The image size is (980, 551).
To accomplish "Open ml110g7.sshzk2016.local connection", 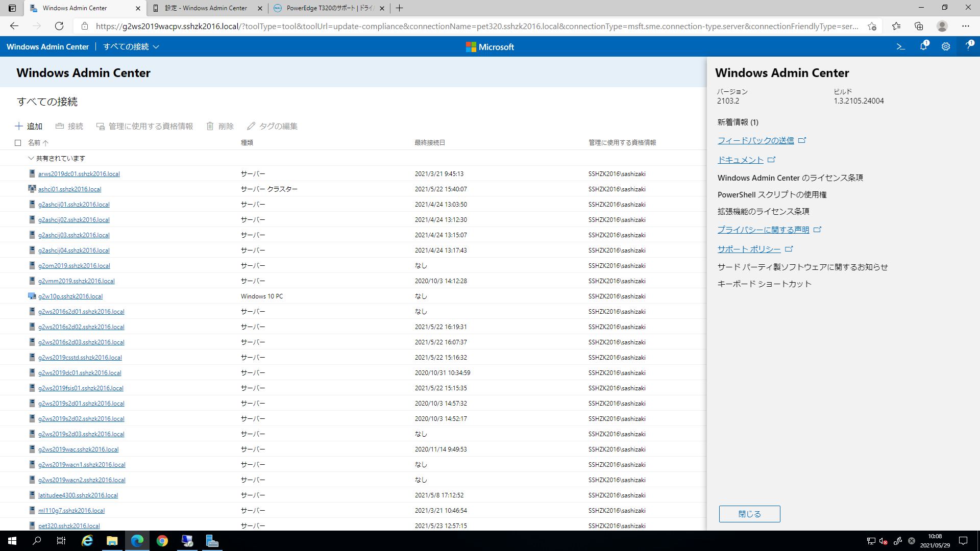I will (x=71, y=510).
